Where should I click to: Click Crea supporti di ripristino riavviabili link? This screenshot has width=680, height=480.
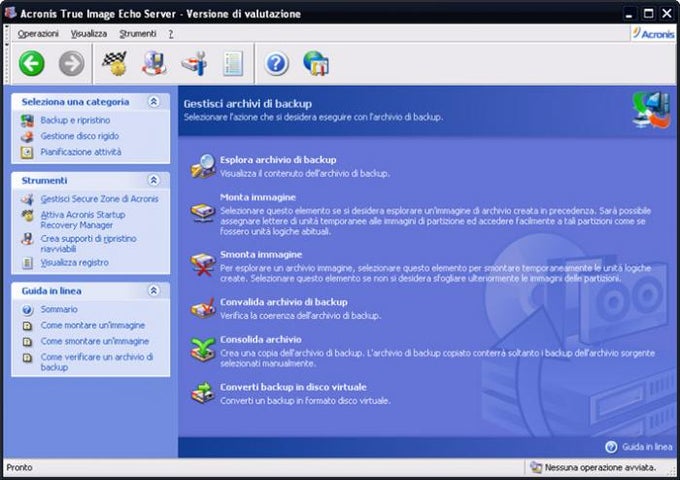click(88, 244)
